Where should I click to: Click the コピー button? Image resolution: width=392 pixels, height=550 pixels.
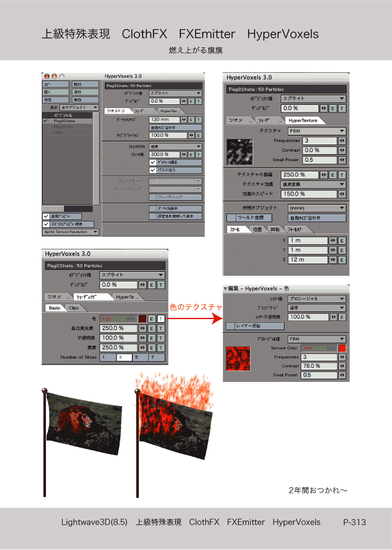[56, 84]
